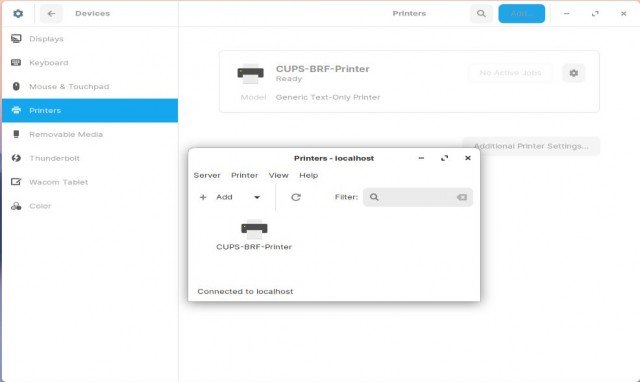This screenshot has height=382, width=640.
Task: Click the Generic Text-Only Printer model text
Action: coord(328,97)
